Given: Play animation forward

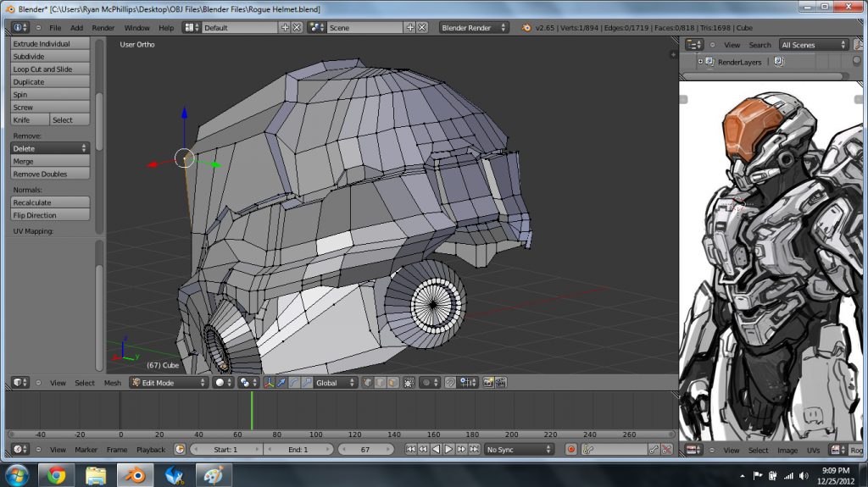Looking at the screenshot, I should [448, 450].
